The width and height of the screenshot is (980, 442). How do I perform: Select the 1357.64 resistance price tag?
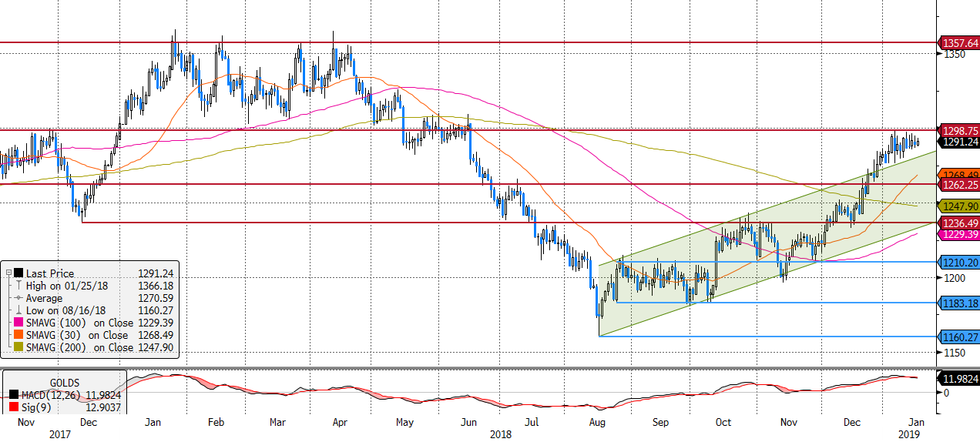(x=959, y=43)
